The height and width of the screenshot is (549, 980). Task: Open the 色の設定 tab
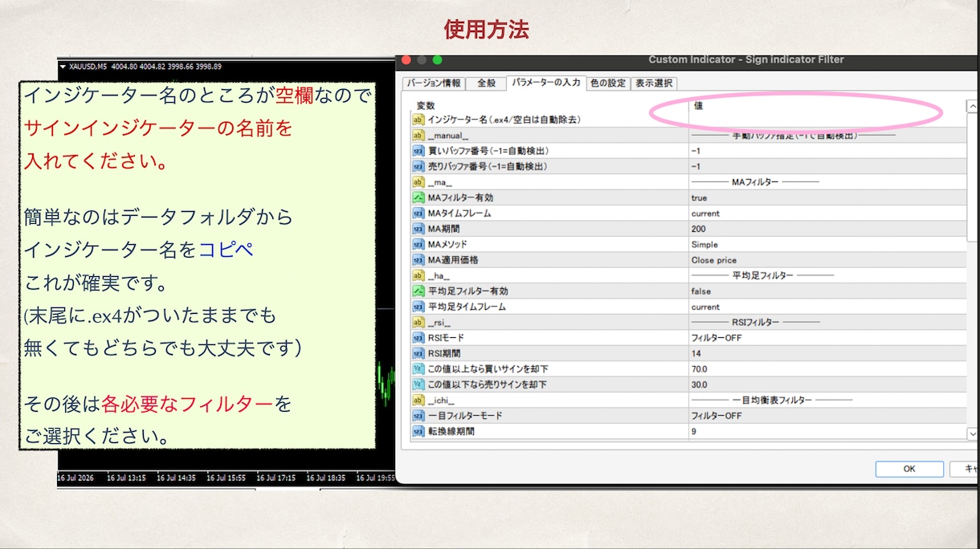tap(608, 83)
